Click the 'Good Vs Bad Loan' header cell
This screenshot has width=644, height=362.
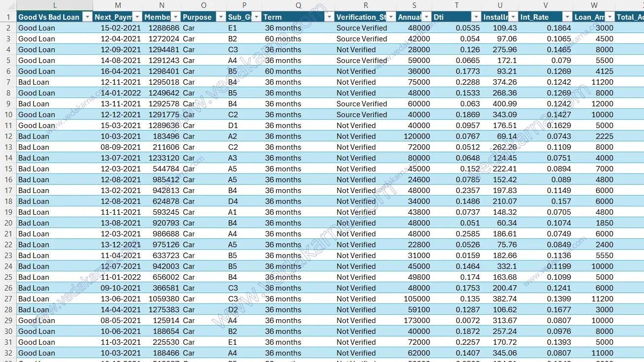pos(55,17)
